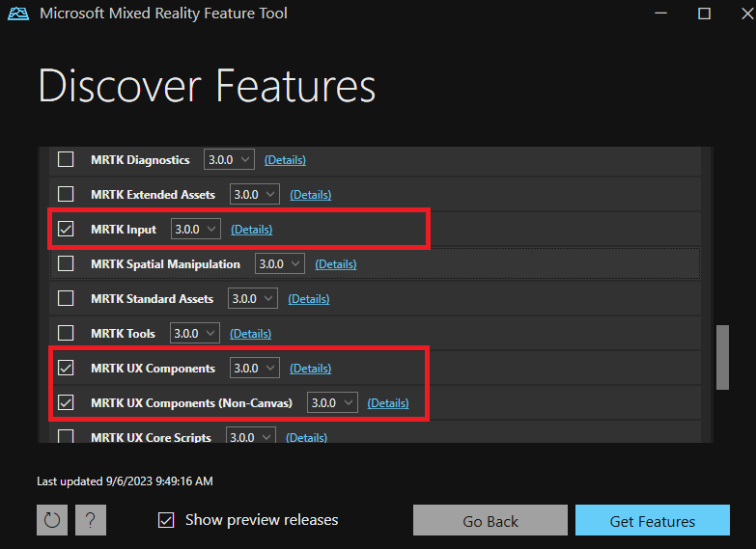Open MRTK Input version dropdown
Image resolution: width=756 pixels, height=549 pixels.
[196, 229]
